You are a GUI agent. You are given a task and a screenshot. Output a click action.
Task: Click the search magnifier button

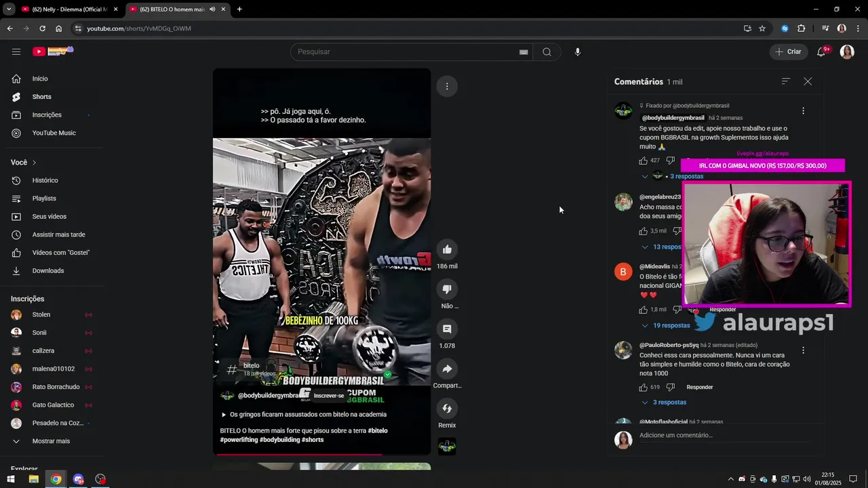(x=547, y=52)
